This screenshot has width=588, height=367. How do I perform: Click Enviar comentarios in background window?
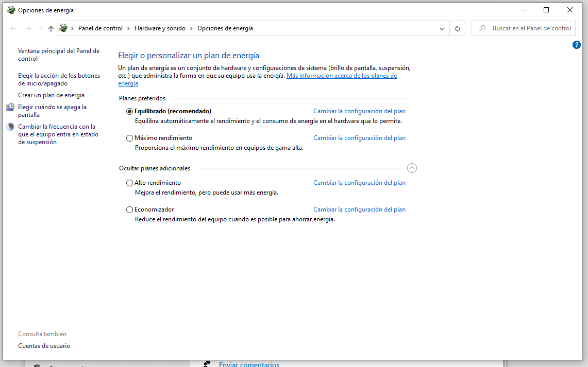pyautogui.click(x=249, y=364)
